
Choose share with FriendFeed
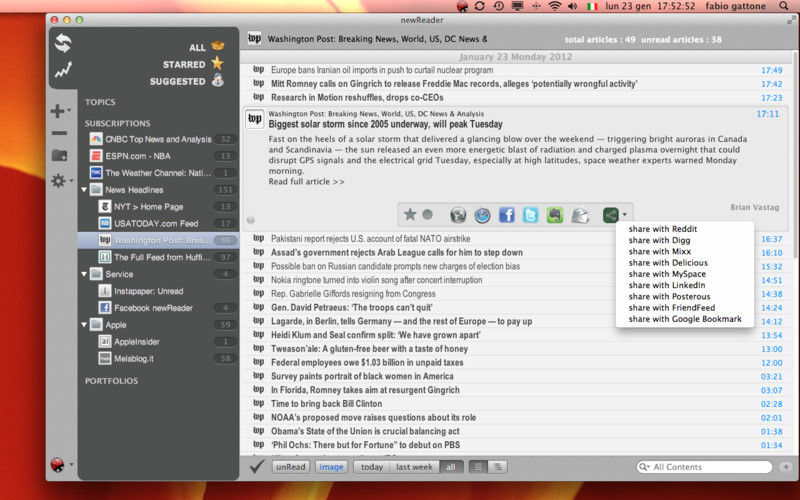point(671,308)
